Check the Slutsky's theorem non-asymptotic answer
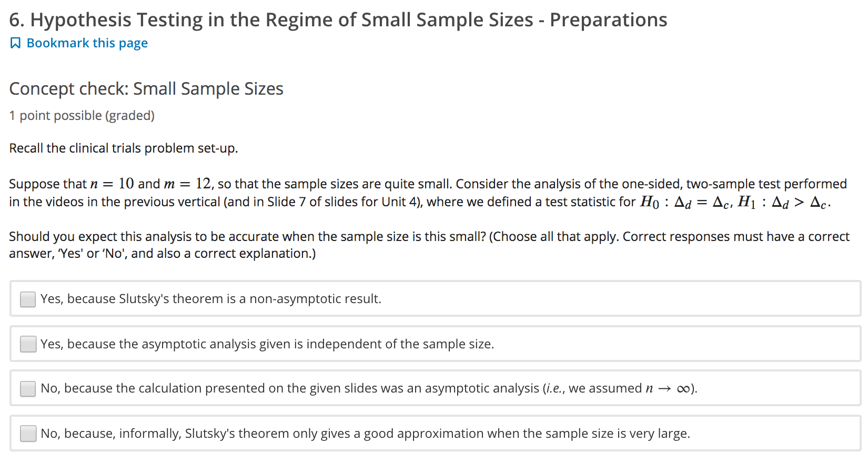868x462 pixels. coord(27,299)
